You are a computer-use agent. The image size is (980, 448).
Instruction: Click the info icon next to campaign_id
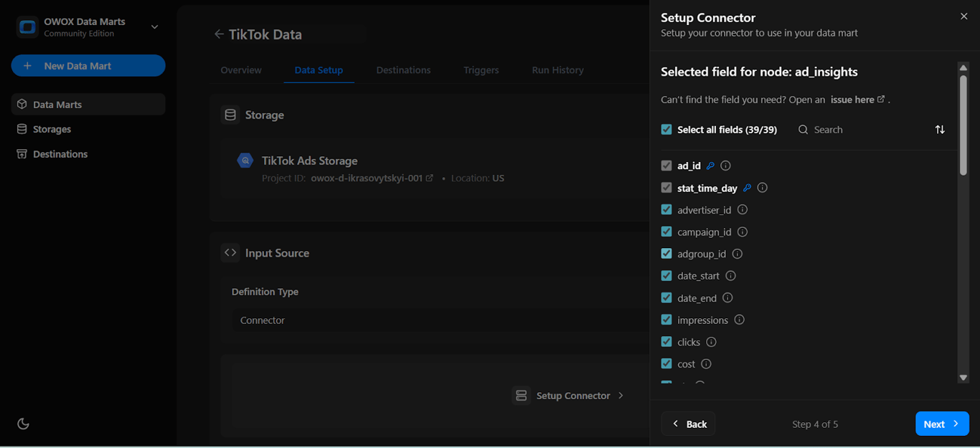[x=743, y=232]
